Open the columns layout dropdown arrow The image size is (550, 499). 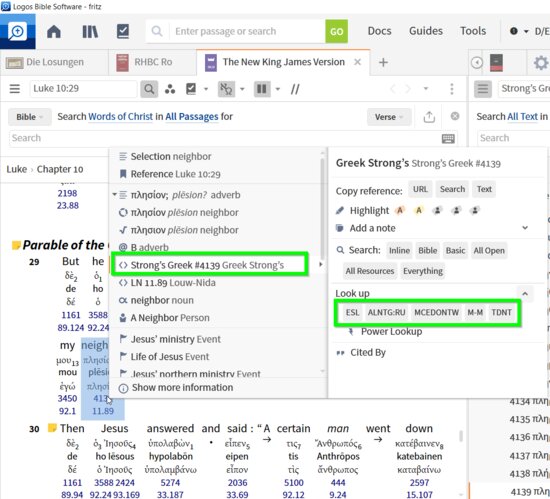coord(277,89)
